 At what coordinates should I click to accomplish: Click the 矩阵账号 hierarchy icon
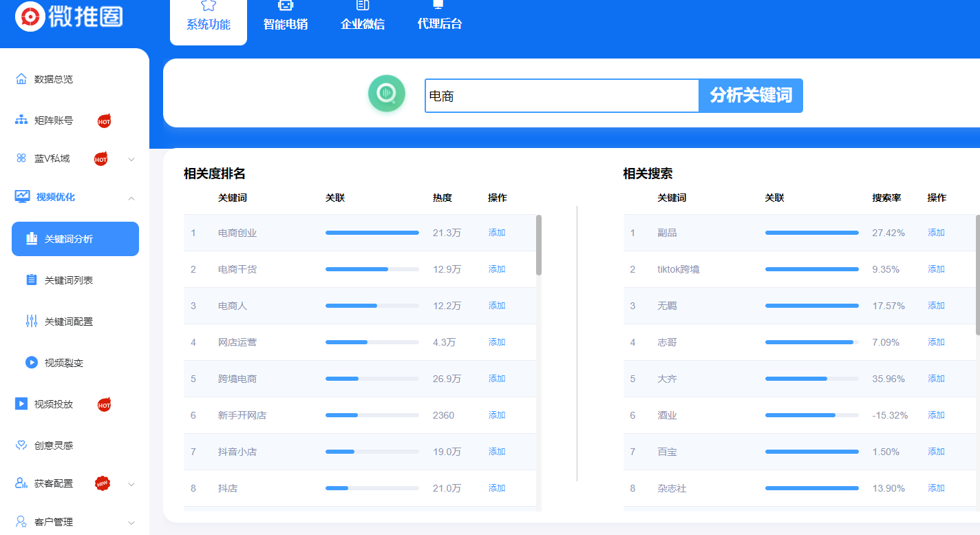pos(21,120)
